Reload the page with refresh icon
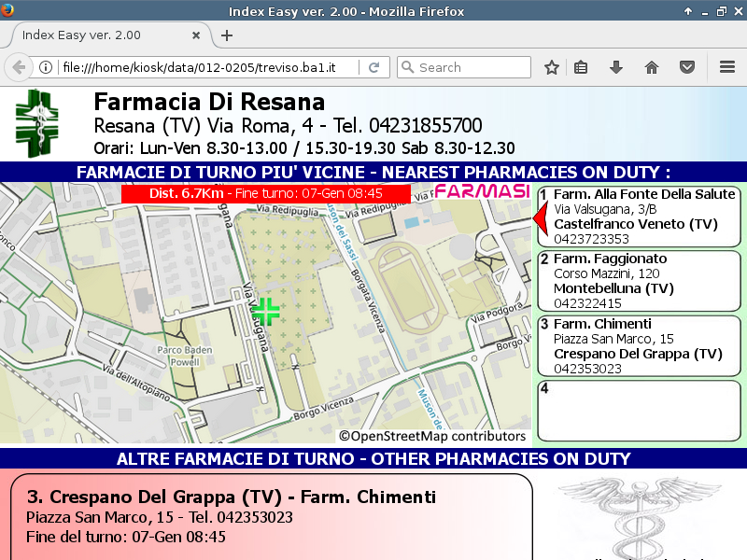747x560 pixels. click(373, 67)
